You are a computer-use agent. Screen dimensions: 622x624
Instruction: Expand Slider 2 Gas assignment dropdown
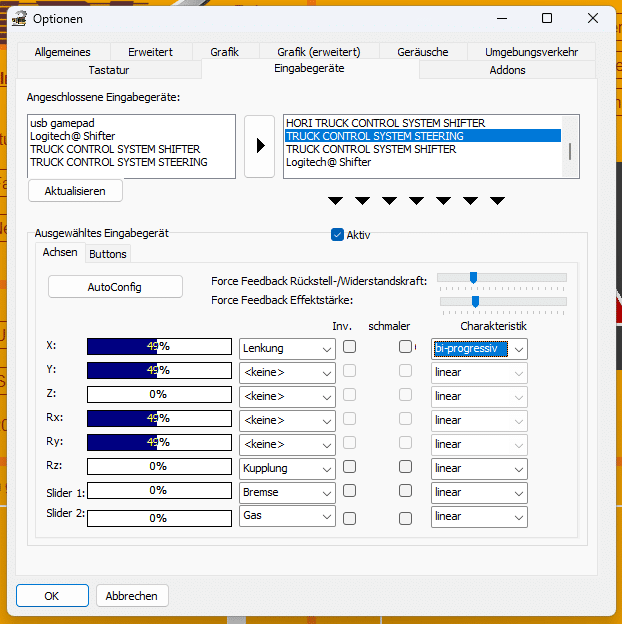[287, 516]
